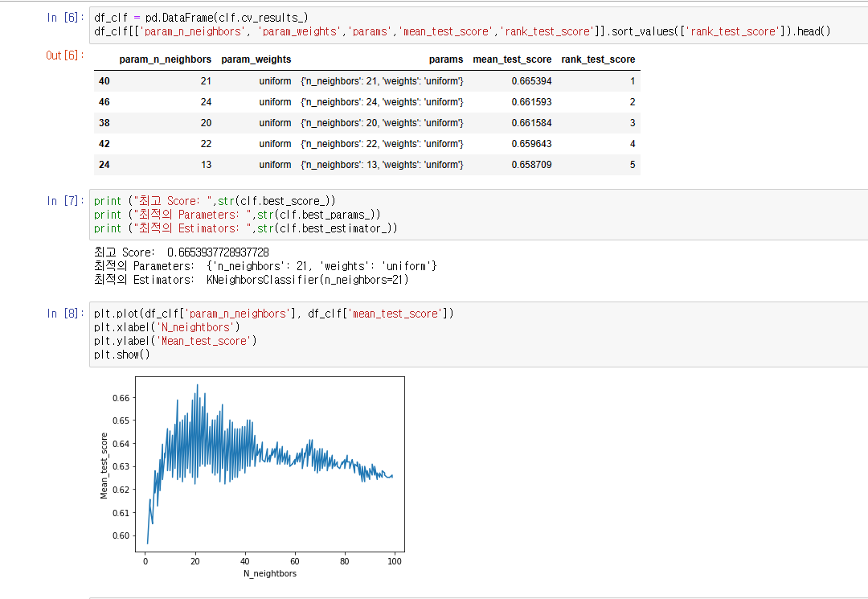868x599 pixels.
Task: Click the rank_test_score column header
Action: pyautogui.click(x=598, y=59)
